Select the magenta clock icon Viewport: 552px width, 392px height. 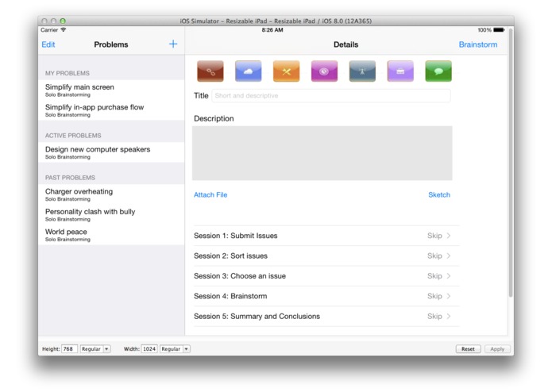tap(324, 71)
